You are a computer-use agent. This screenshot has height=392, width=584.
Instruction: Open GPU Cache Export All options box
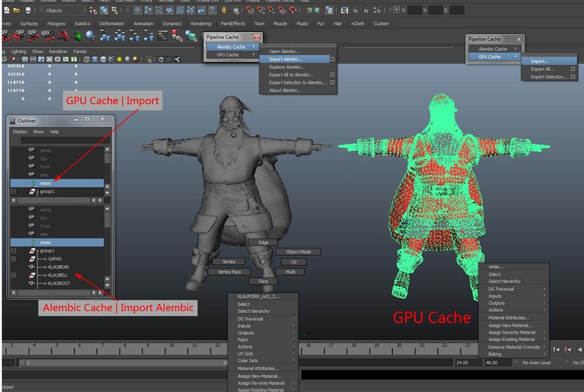(x=573, y=69)
